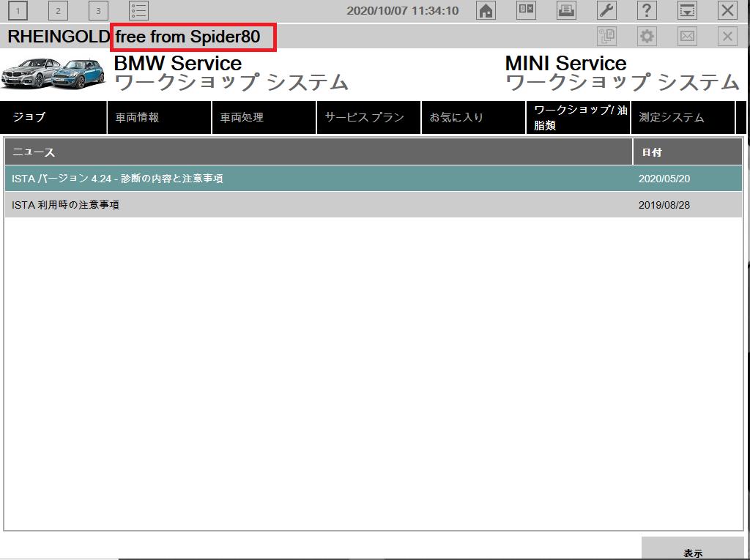Click the 日付 column header

pos(688,152)
